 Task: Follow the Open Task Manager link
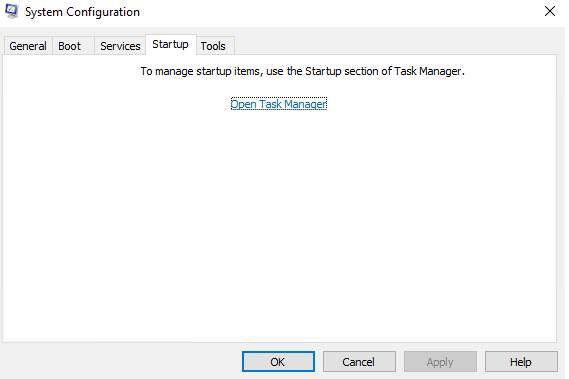click(x=279, y=104)
